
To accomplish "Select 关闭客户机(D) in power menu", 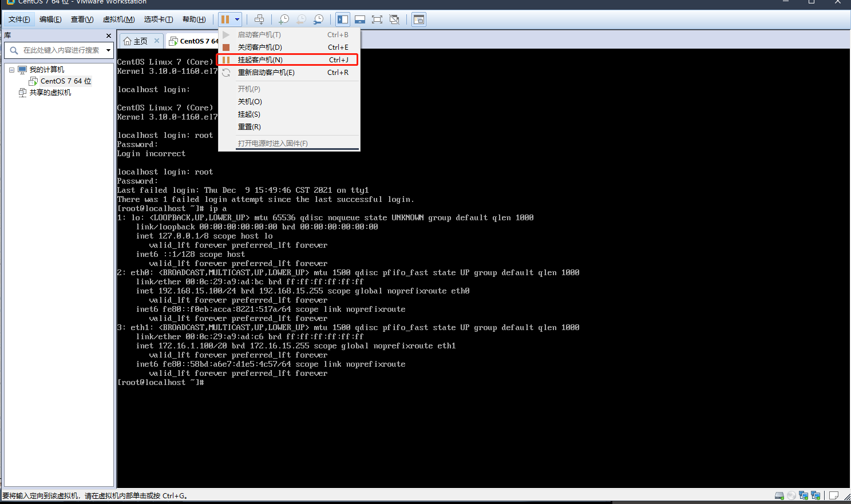I will click(x=289, y=47).
